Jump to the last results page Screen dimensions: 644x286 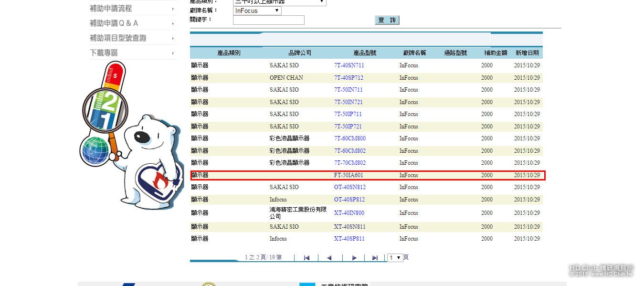375,258
